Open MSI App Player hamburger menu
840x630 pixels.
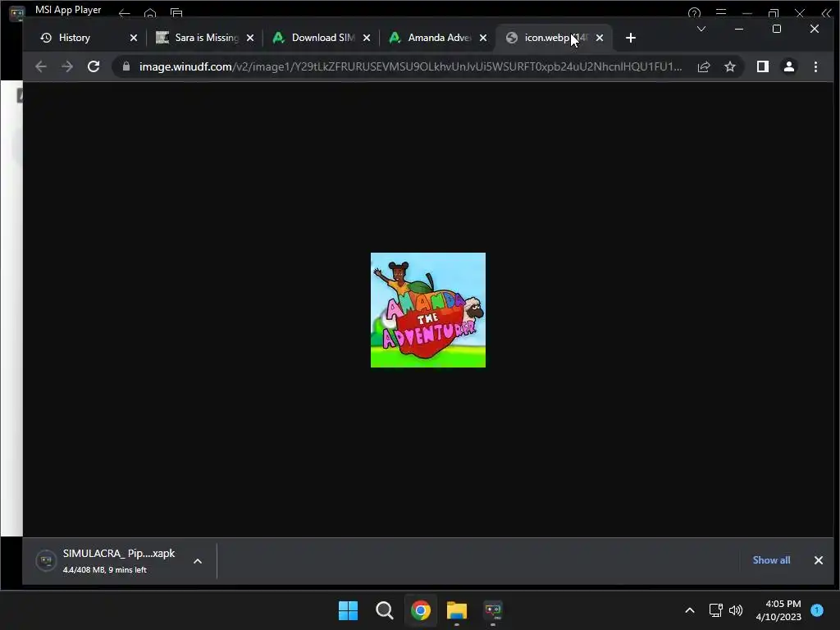tap(721, 13)
